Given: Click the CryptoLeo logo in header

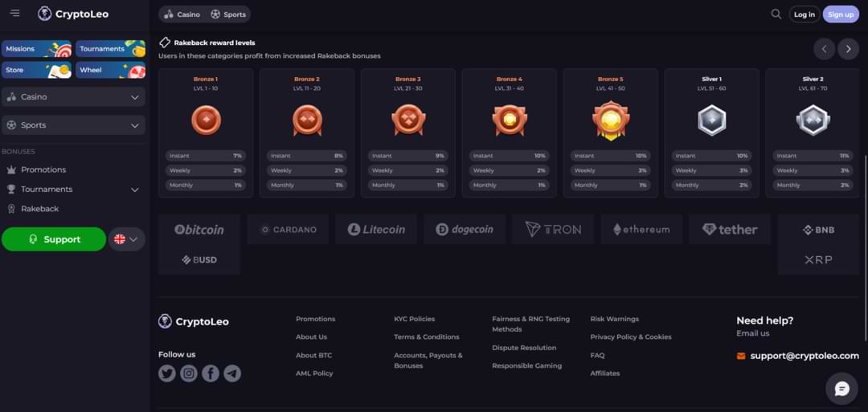Looking at the screenshot, I should (74, 14).
